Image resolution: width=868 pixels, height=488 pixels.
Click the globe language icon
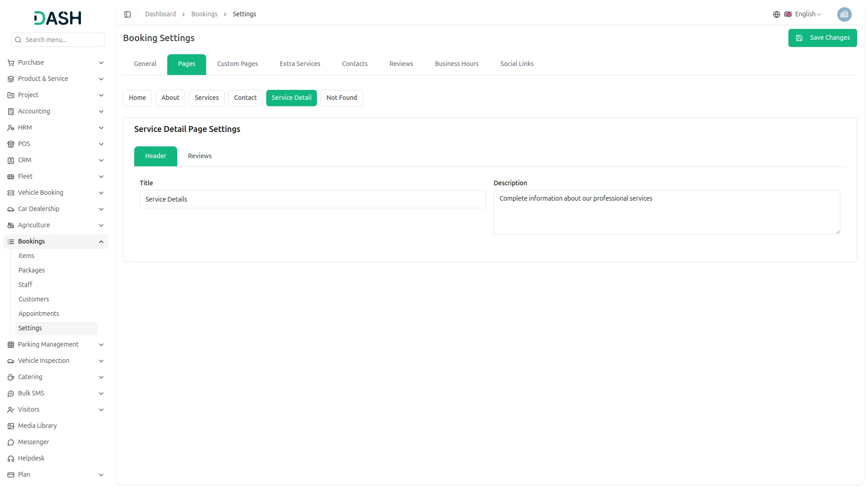click(776, 14)
